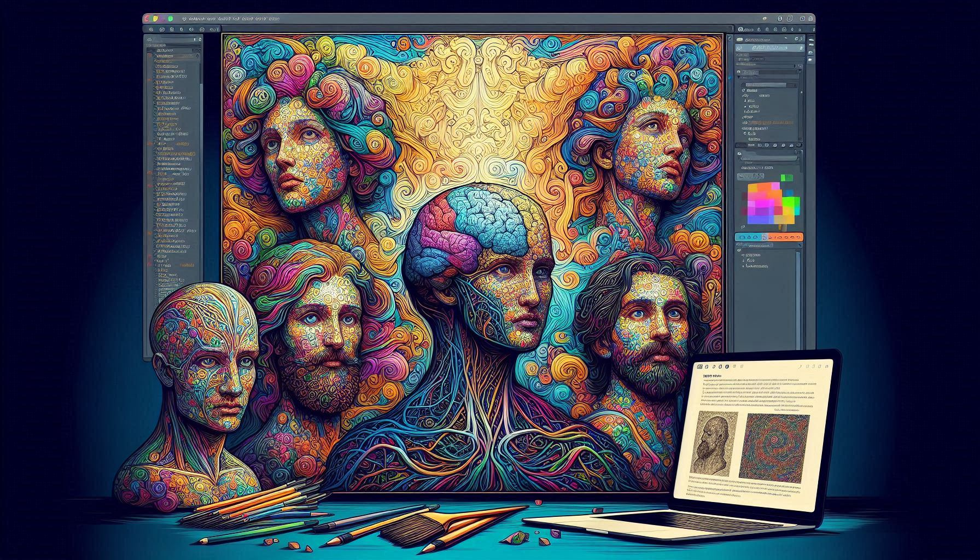The height and width of the screenshot is (560, 980).
Task: Click the bold heading of the laptop document
Action: point(712,376)
